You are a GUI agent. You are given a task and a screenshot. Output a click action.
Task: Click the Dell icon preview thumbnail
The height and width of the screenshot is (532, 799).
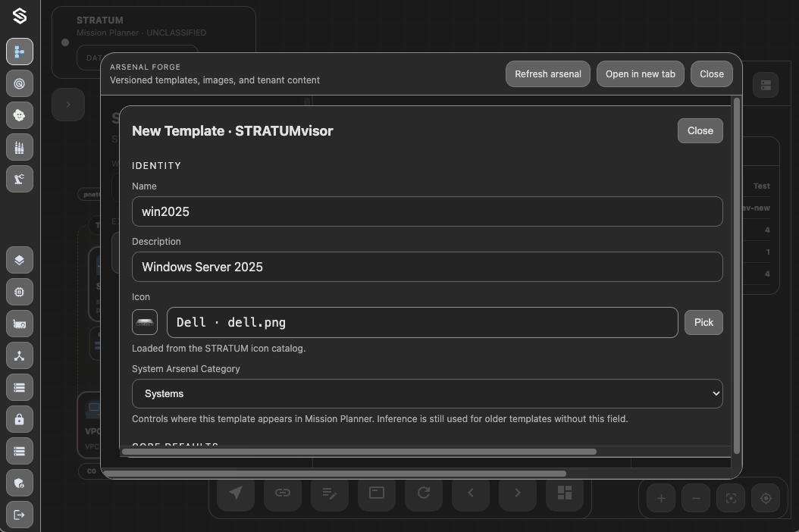pos(145,323)
